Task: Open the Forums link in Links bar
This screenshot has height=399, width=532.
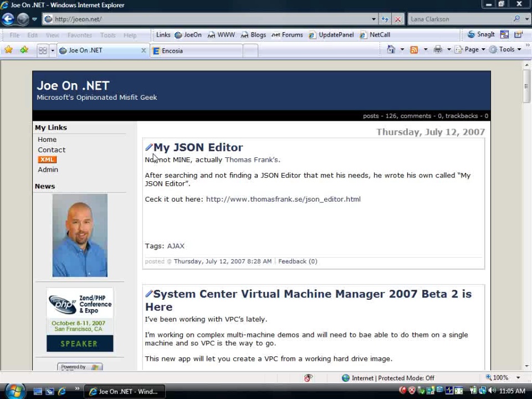Action: [287, 34]
